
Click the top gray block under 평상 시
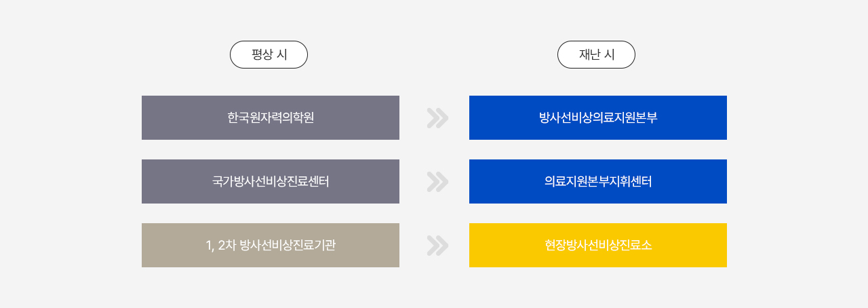[270, 118]
